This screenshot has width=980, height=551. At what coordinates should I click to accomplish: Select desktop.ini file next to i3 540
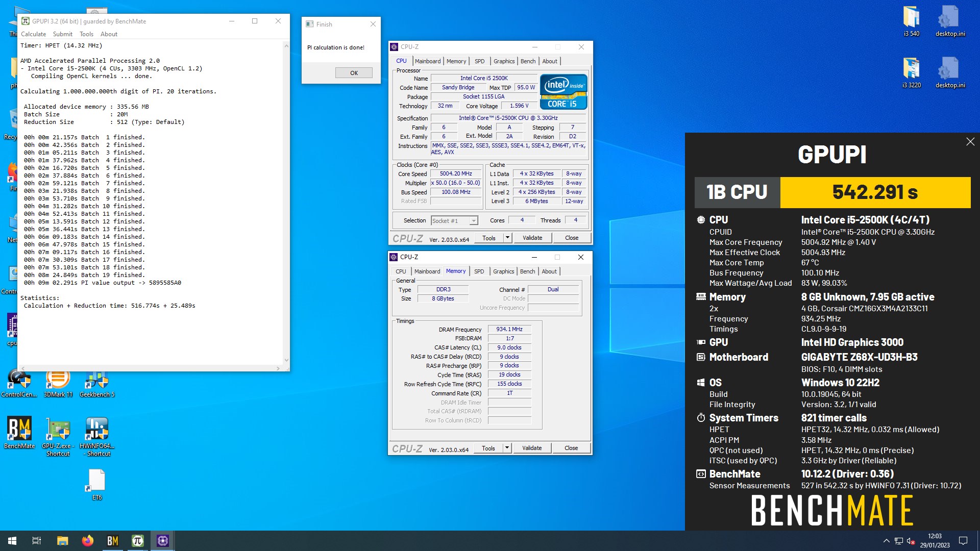(950, 21)
